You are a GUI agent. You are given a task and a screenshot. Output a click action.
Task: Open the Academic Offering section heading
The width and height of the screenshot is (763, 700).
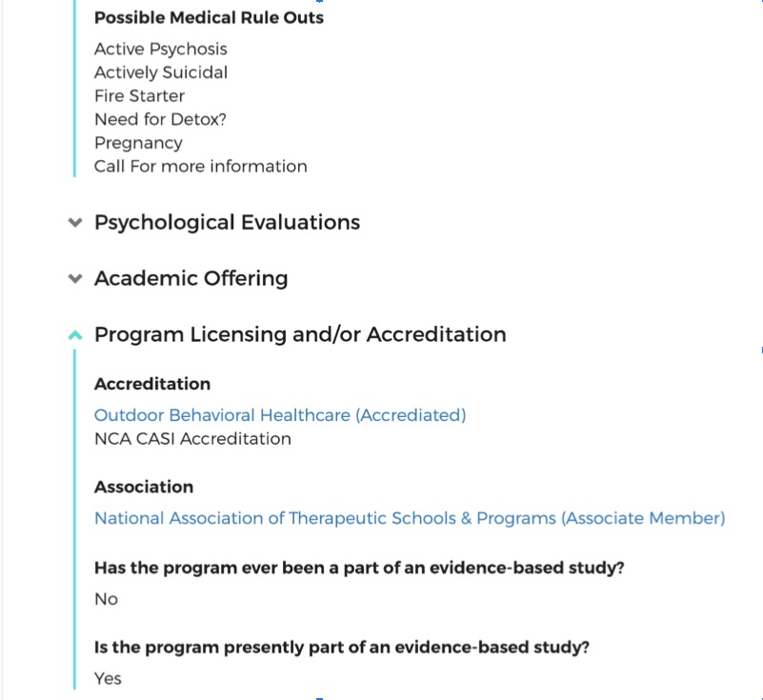[x=191, y=278]
